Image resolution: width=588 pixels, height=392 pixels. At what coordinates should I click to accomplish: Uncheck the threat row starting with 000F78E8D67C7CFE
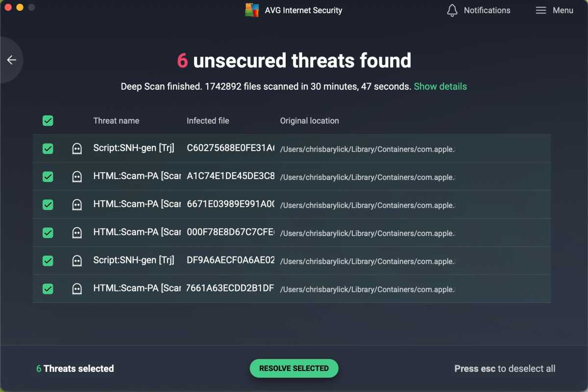[x=48, y=233]
